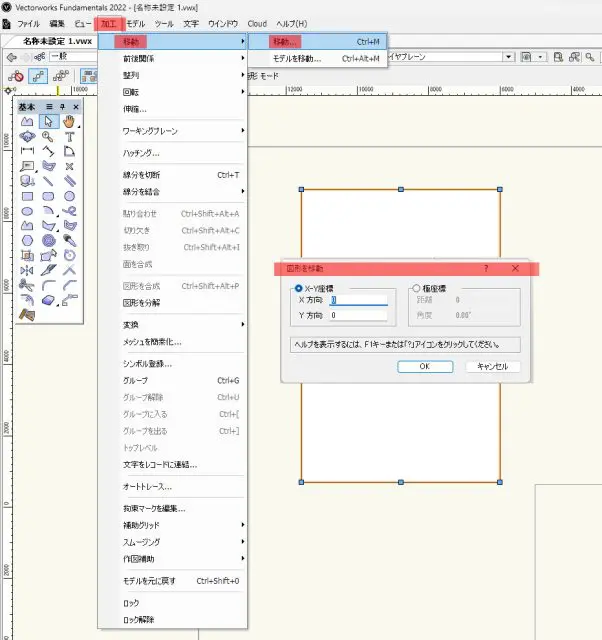This screenshot has height=640, width=602.
Task: Pick the scissors Split tool
Action: point(27,285)
